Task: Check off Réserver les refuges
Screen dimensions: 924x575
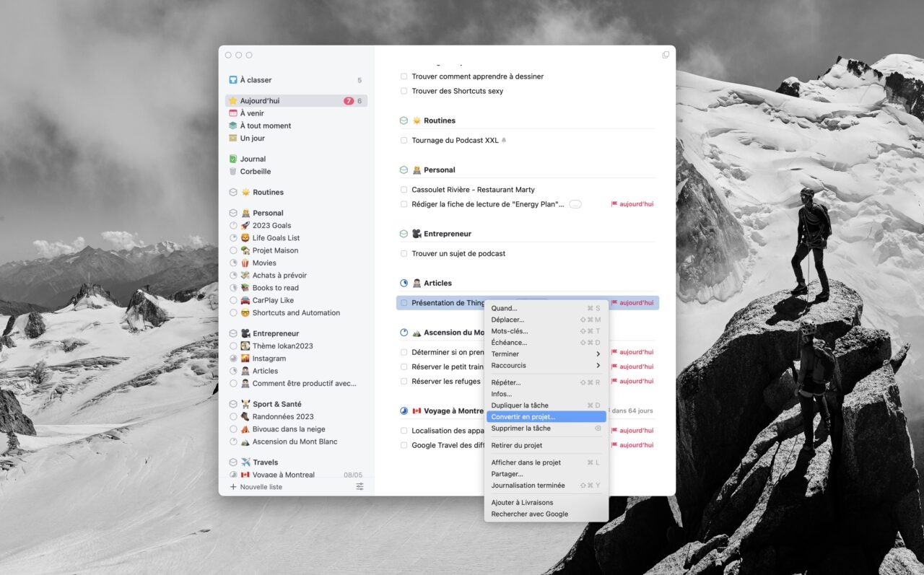Action: 404,382
